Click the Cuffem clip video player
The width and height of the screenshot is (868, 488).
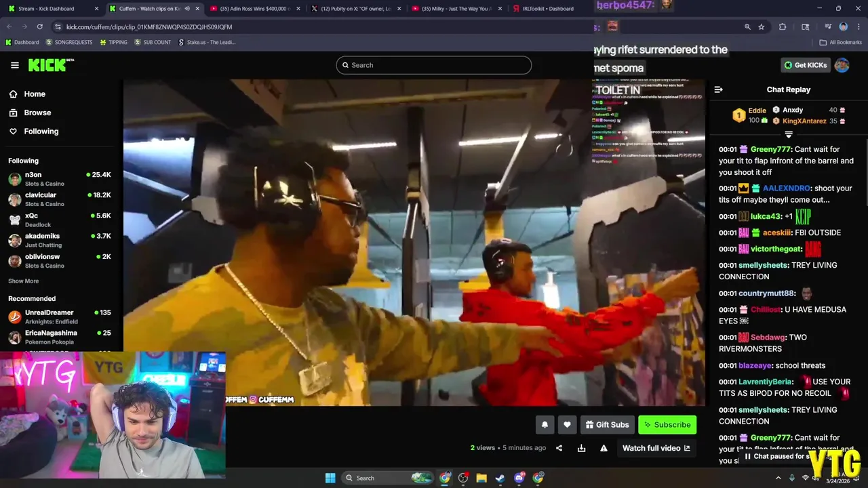(414, 243)
